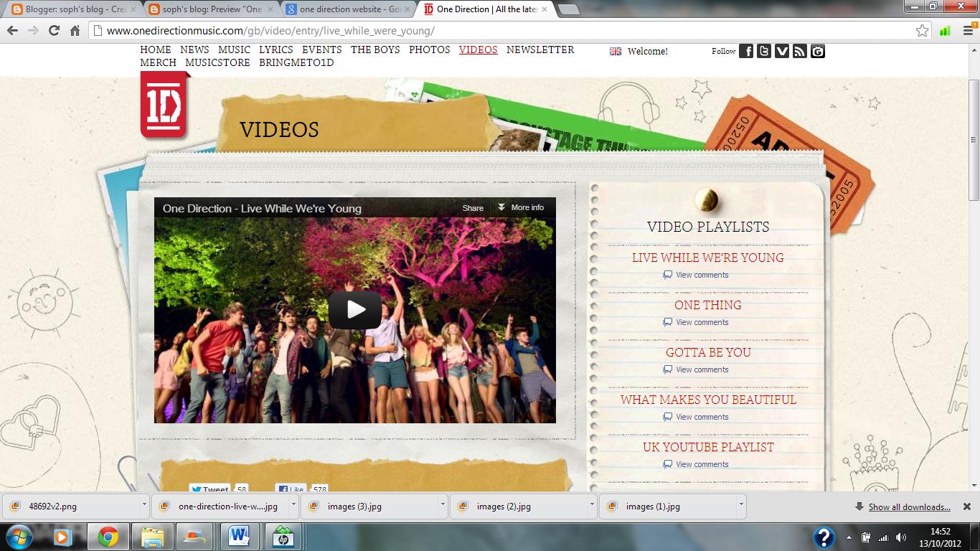Bookmark this page with the star icon
Image resolution: width=980 pixels, height=551 pixels.
point(924,31)
